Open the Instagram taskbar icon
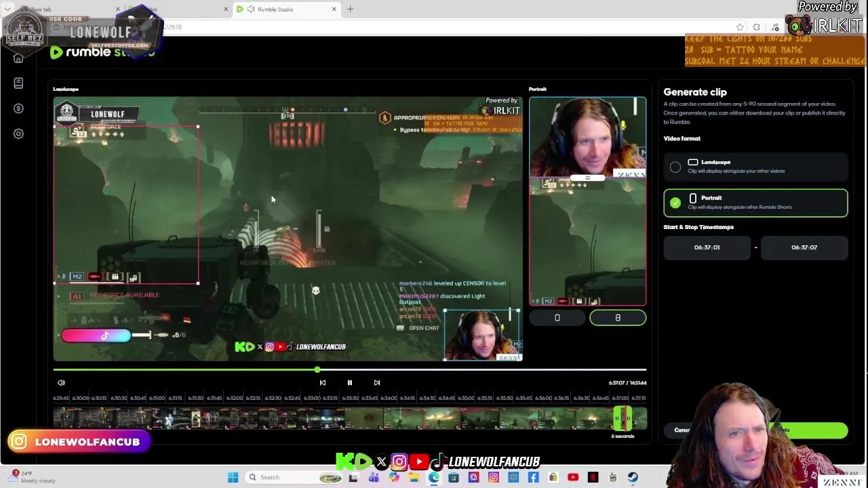868x488 pixels. click(x=494, y=478)
